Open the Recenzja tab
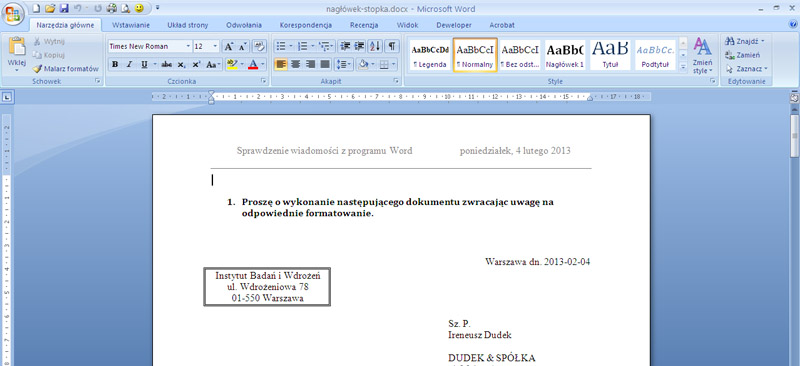The height and width of the screenshot is (366, 800). (x=364, y=25)
